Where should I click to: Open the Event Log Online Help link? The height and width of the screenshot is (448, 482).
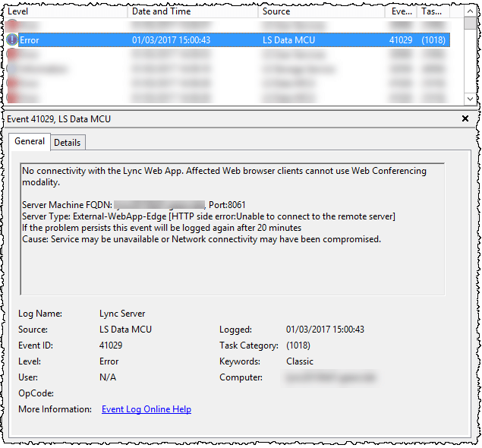(x=146, y=409)
